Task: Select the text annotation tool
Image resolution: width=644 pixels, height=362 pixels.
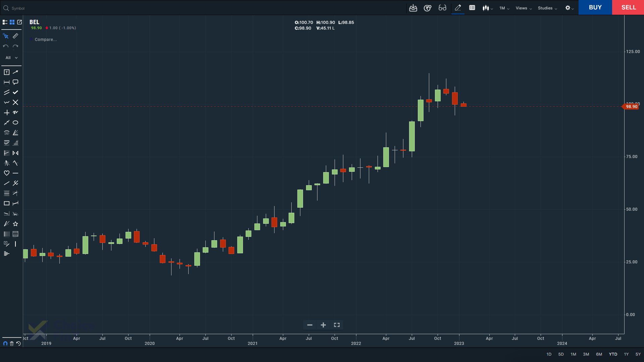Action: (x=7, y=72)
